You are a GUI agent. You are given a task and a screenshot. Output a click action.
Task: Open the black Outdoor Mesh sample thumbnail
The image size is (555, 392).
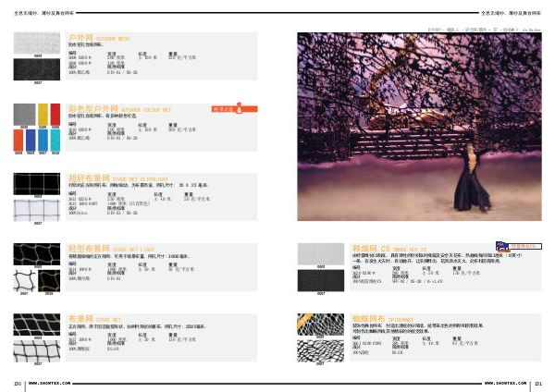coord(38,70)
